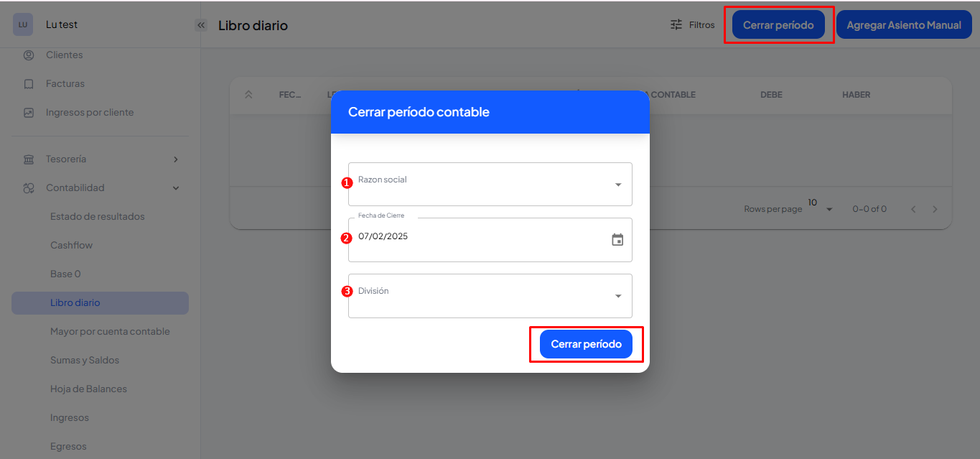Select Sumas y Saldos menu item
The height and width of the screenshot is (459, 980).
tap(85, 361)
